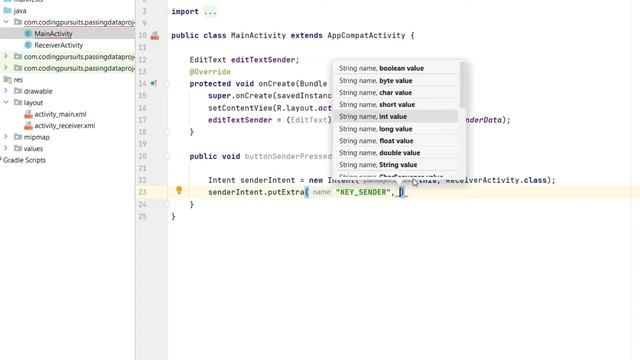640x360 pixels.
Task: Click senderIntent variable on line 22
Action: 267,180
